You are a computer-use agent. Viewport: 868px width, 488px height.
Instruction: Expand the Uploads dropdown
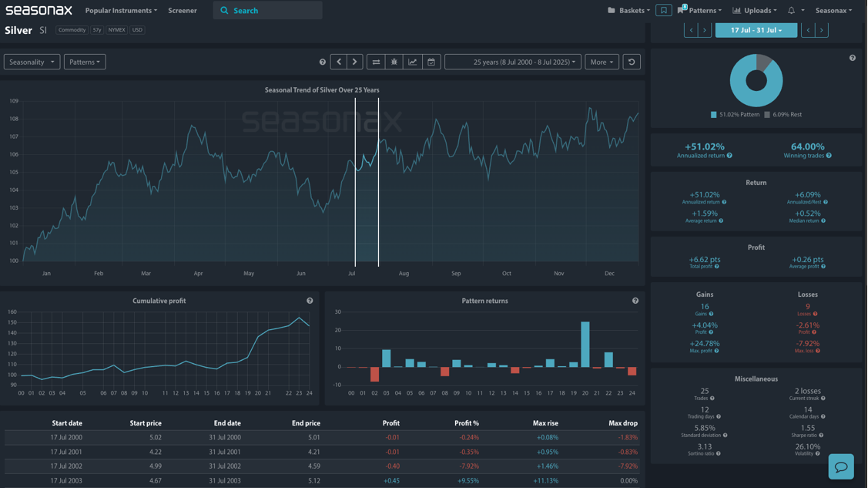755,11
